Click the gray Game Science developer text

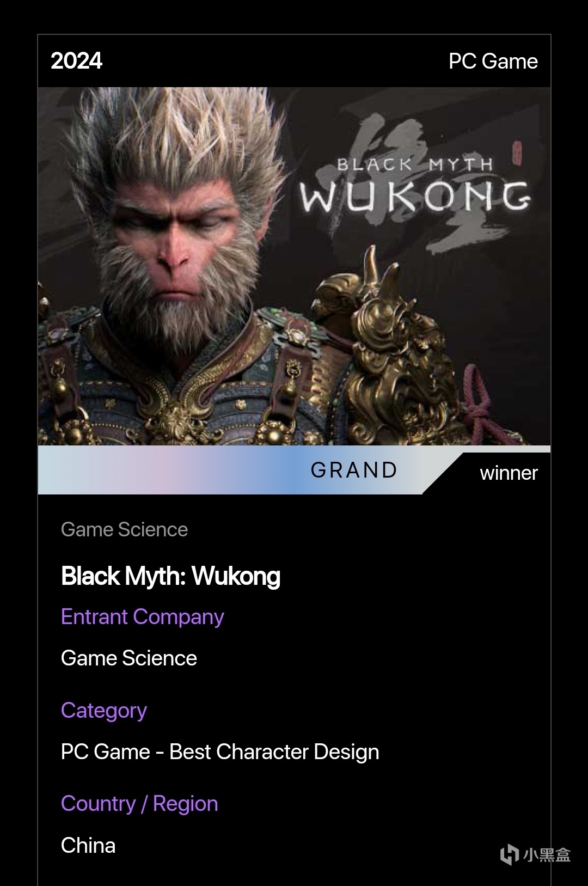pyautogui.click(x=124, y=529)
